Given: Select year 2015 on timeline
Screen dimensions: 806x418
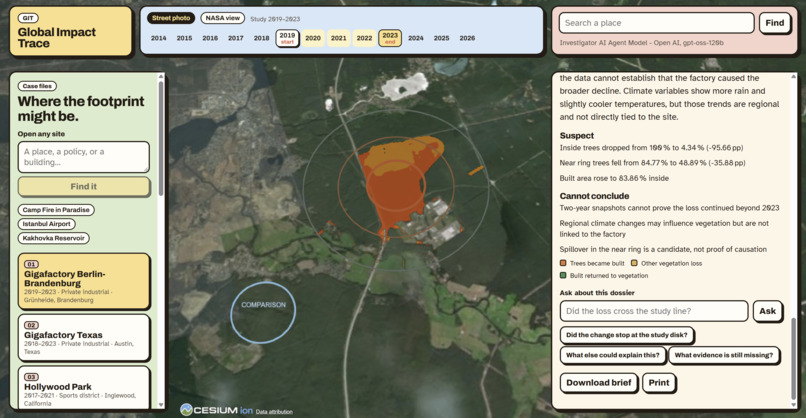Looking at the screenshot, I should click(184, 38).
